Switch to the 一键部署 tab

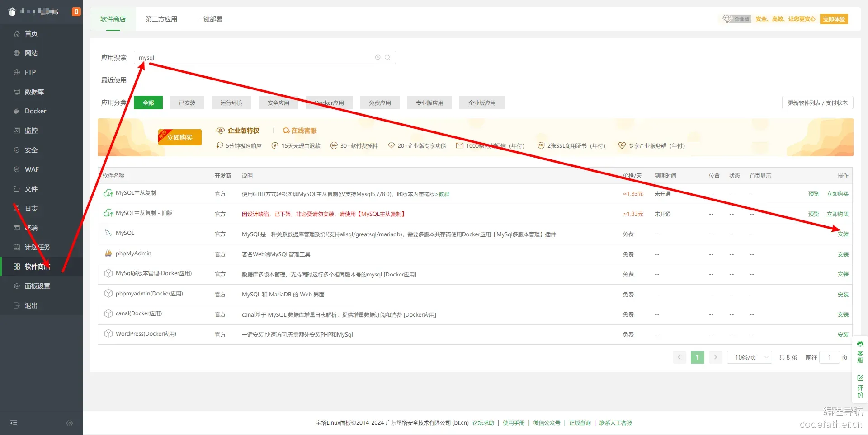coord(209,19)
